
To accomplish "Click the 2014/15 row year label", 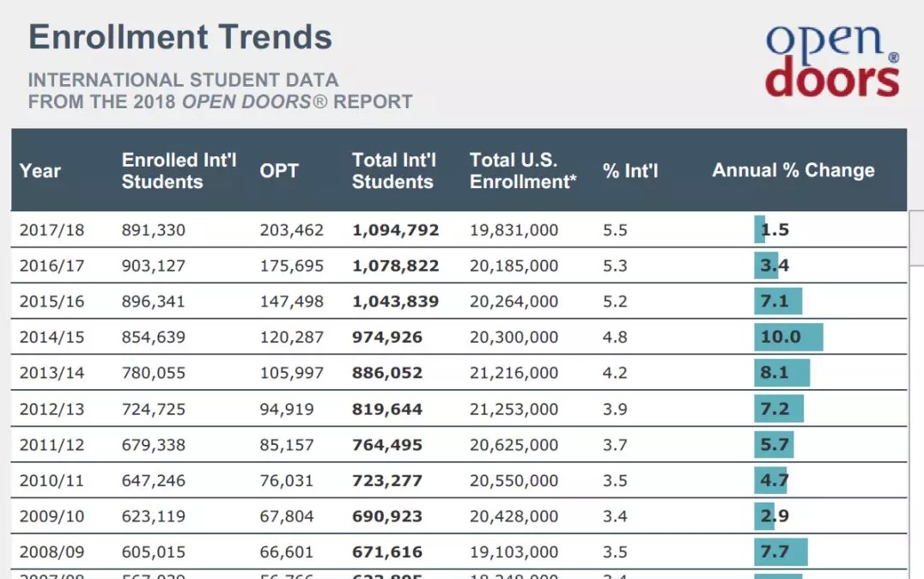I will tap(52, 338).
